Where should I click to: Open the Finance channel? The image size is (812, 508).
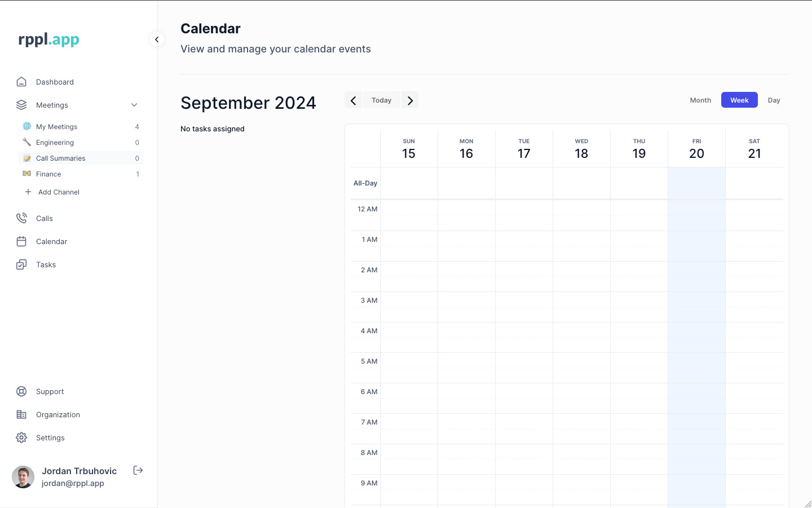tap(48, 174)
